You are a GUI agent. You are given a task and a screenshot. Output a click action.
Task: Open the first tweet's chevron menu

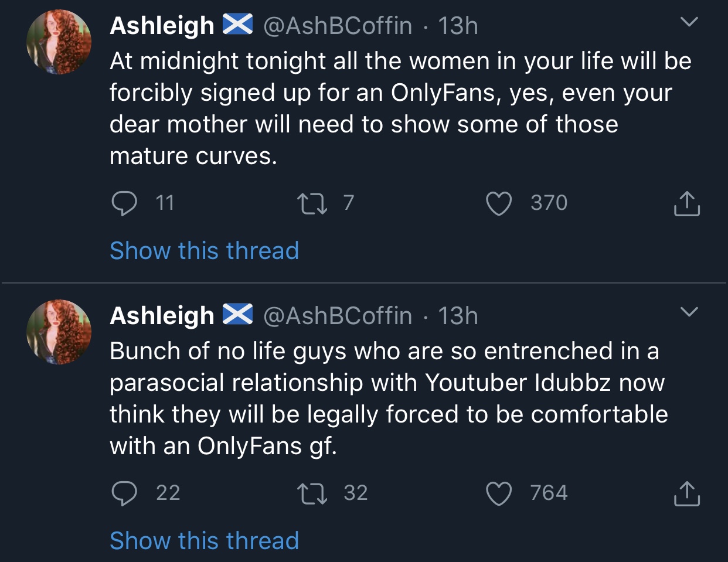pyautogui.click(x=689, y=22)
